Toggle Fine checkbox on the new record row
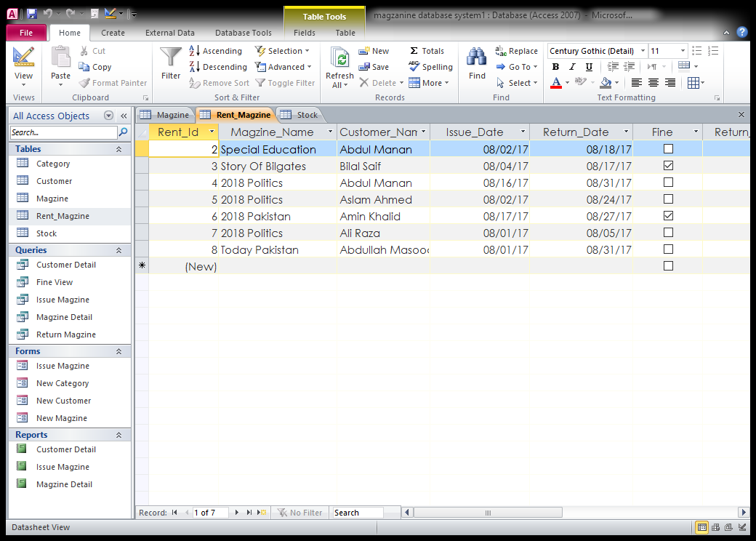Viewport: 756px width, 541px height. click(x=667, y=266)
